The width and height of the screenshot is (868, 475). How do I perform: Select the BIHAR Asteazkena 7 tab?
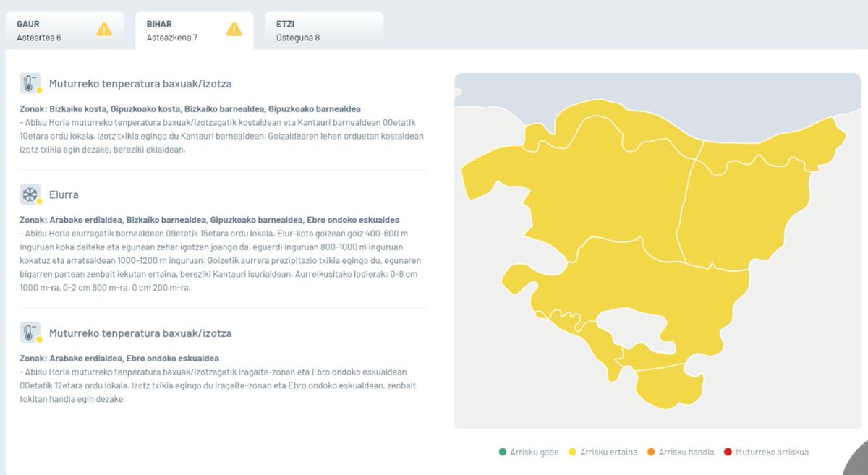click(194, 30)
